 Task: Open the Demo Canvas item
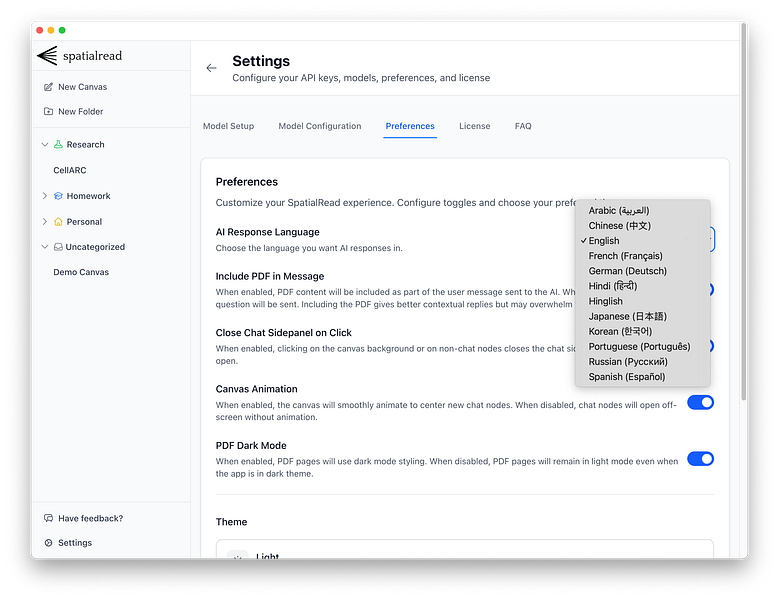(x=81, y=272)
